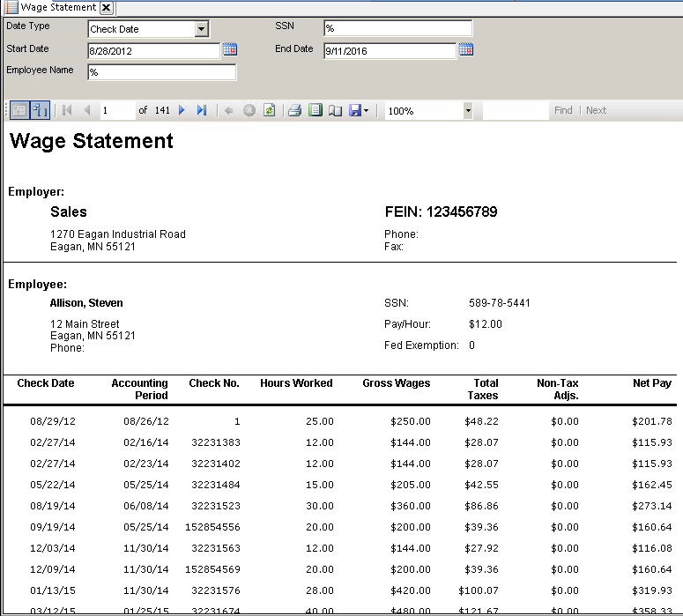Click FEIN: 123456789 text
683x616 pixels.
(441, 212)
